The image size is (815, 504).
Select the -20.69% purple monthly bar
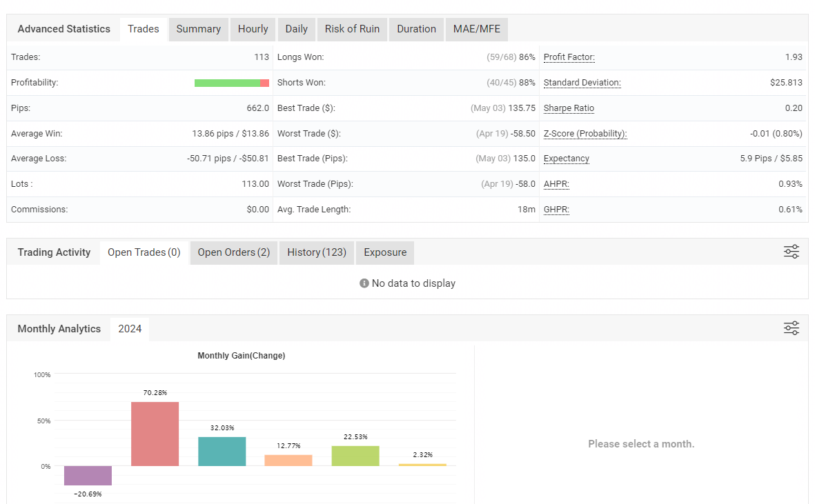88,475
